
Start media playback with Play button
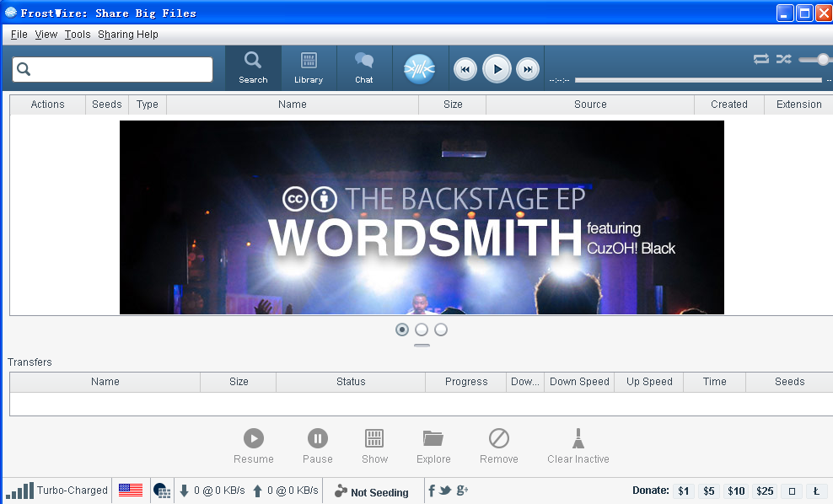[x=497, y=69]
